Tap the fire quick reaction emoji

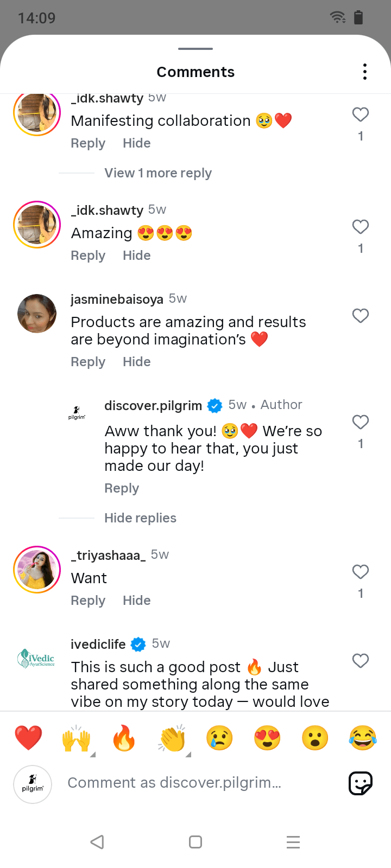coord(124,738)
